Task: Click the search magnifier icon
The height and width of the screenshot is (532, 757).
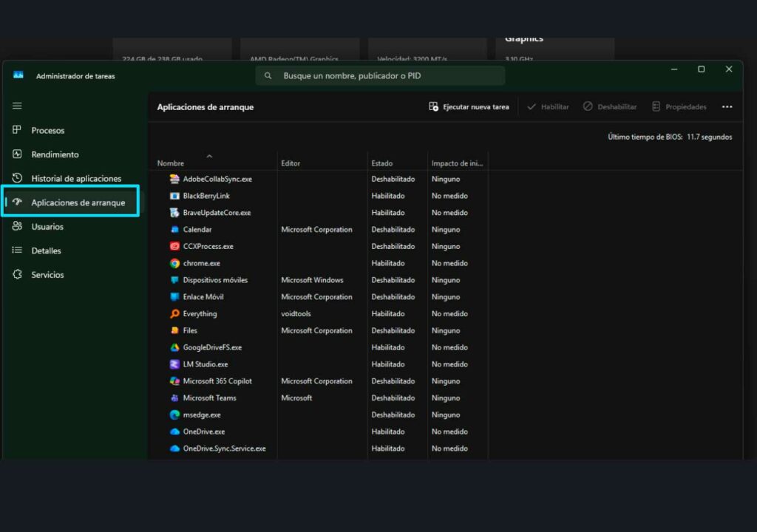Action: [268, 76]
